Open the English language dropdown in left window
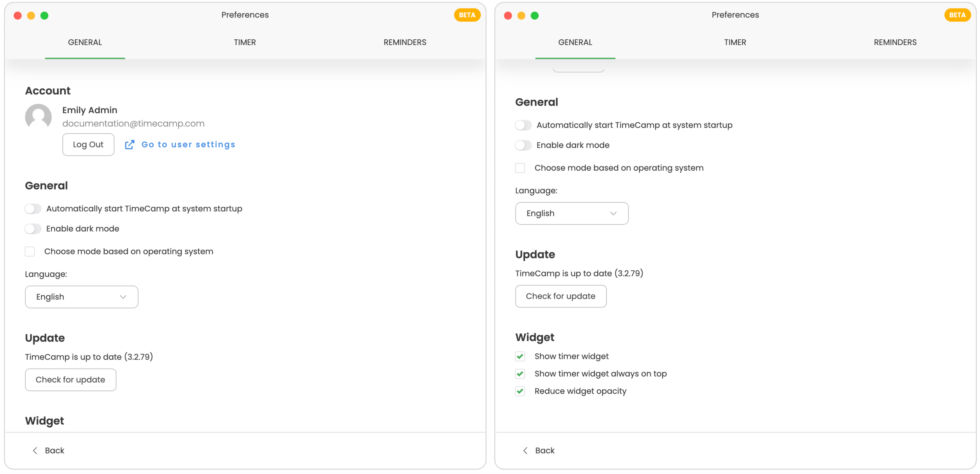Screen dimensions: 980x474 (81, 297)
